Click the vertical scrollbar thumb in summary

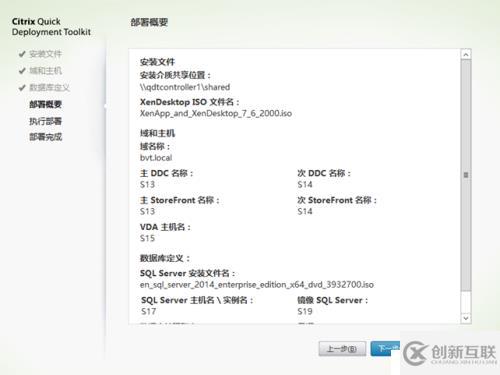[466, 175]
